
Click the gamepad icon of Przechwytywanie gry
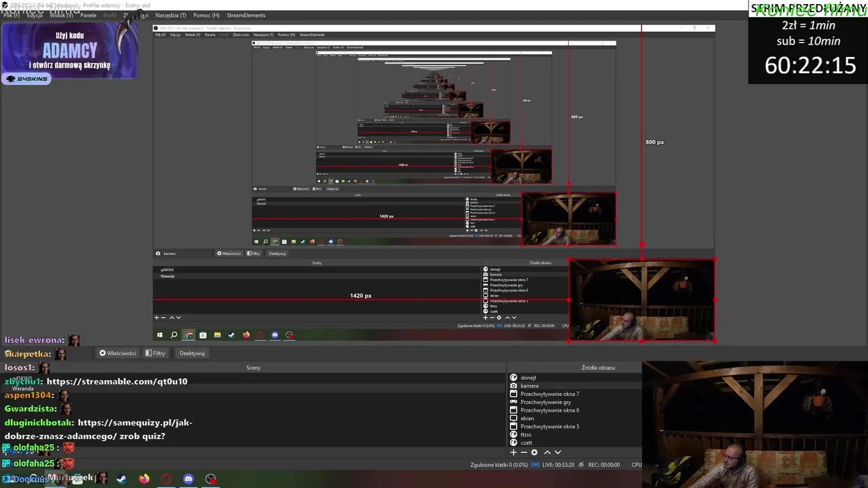click(x=513, y=402)
